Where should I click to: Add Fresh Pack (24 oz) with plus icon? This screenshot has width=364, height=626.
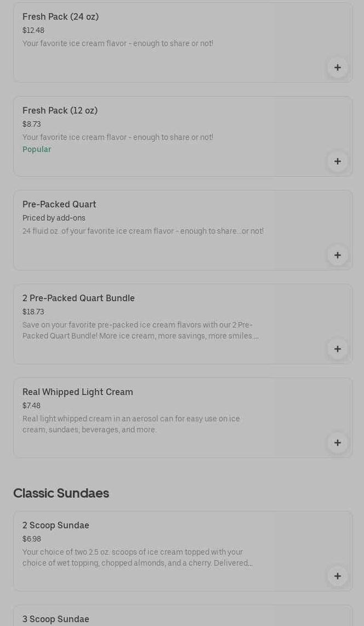(x=338, y=67)
